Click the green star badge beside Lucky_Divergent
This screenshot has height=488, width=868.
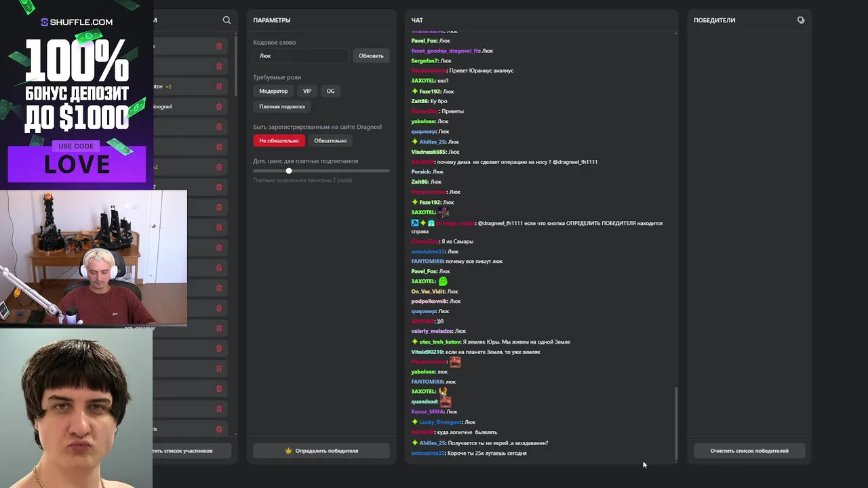pyautogui.click(x=414, y=422)
